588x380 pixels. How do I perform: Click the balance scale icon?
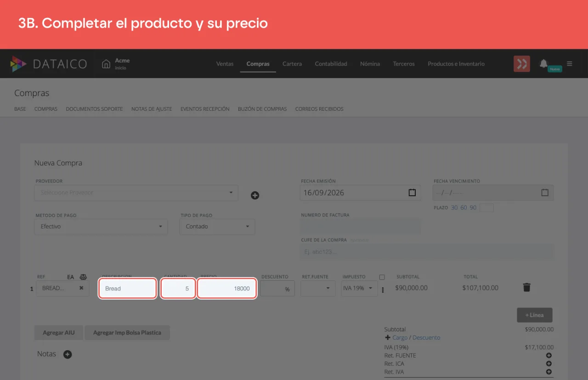coord(83,277)
